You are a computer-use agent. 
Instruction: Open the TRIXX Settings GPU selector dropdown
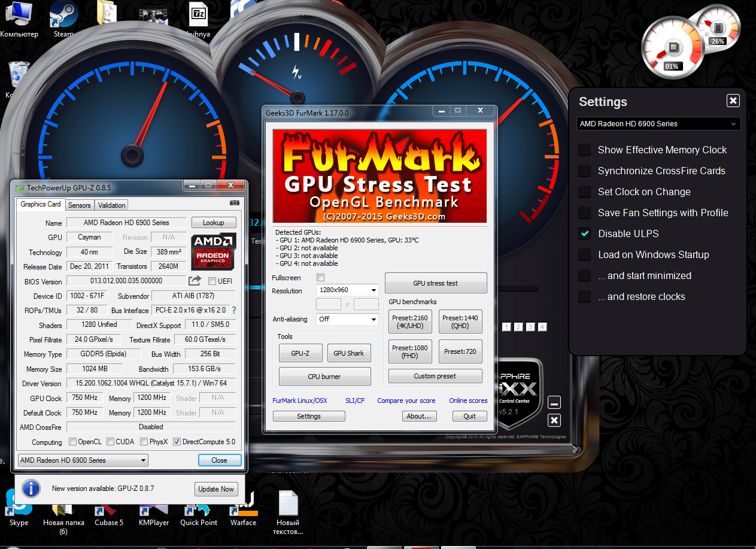click(x=659, y=124)
